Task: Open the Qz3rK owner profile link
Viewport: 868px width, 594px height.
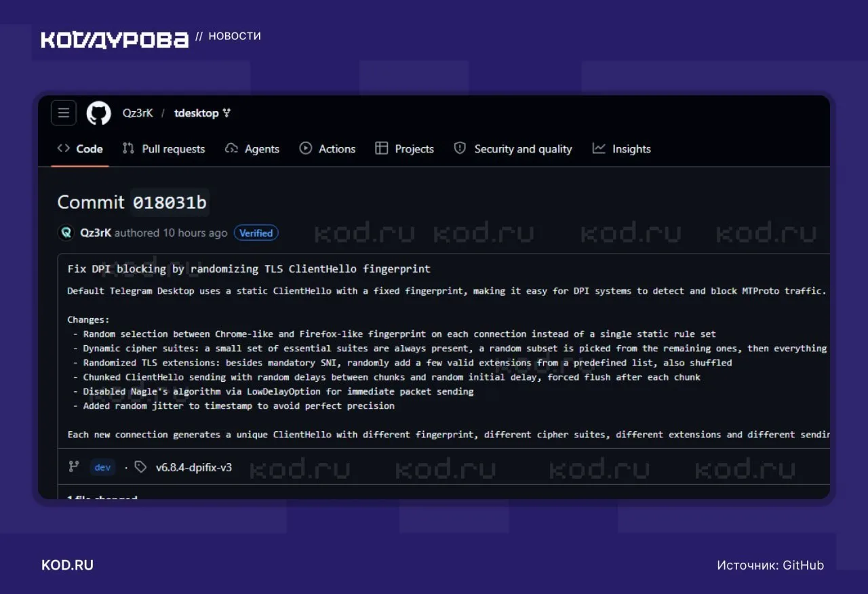Action: [138, 113]
